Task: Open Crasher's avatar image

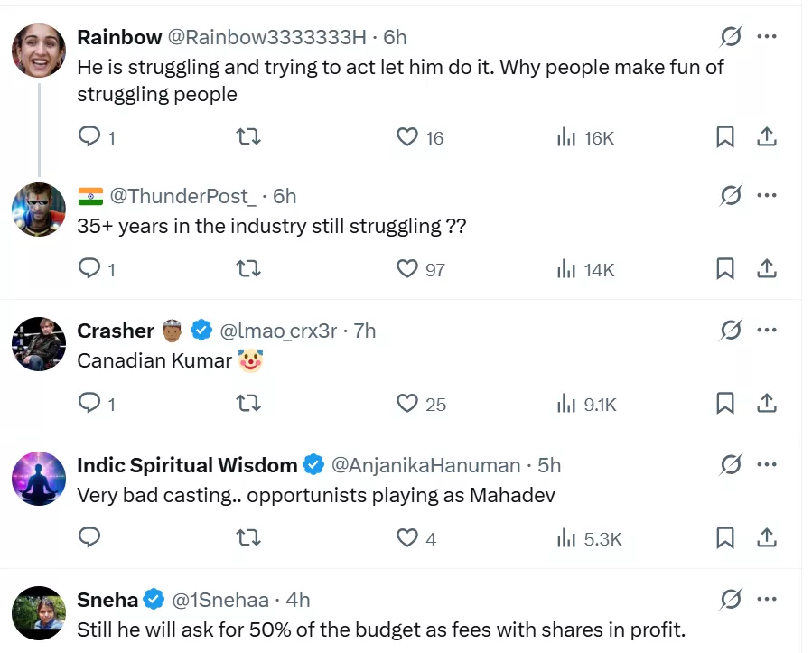Action: [39, 344]
